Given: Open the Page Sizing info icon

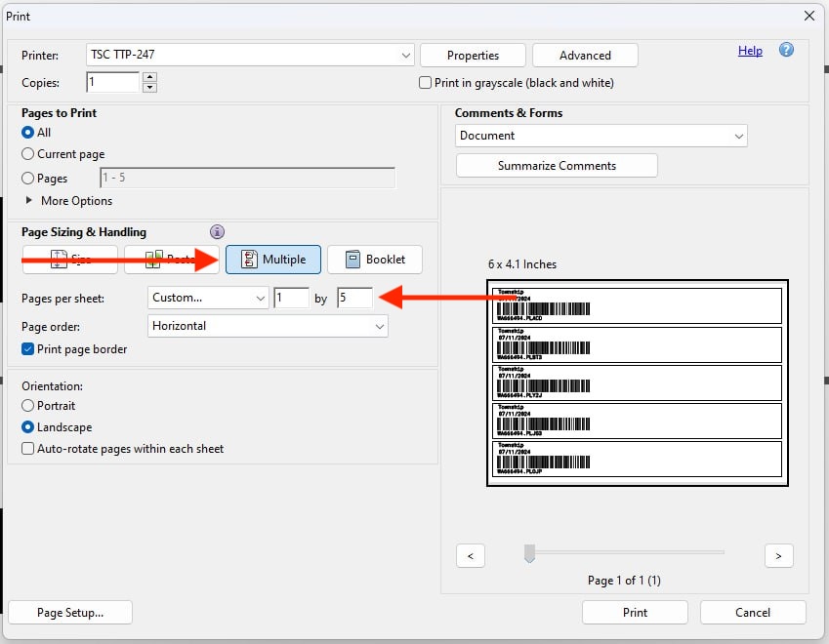Looking at the screenshot, I should [217, 231].
